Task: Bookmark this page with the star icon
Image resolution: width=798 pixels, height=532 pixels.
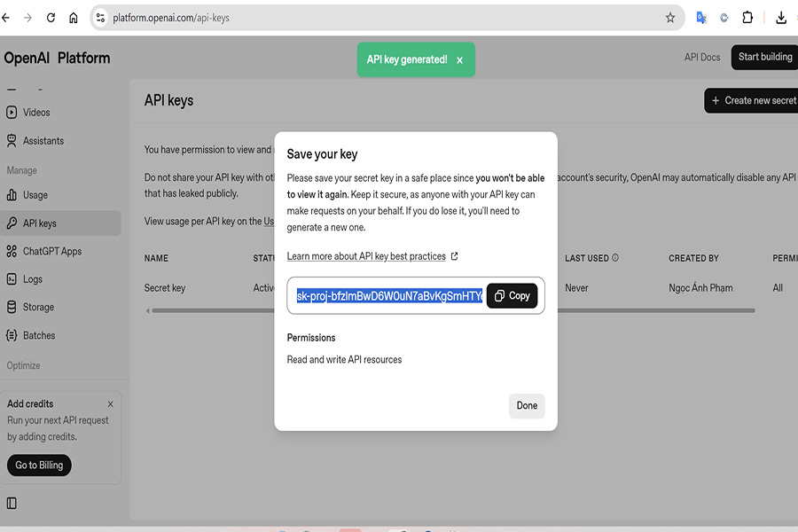Action: pyautogui.click(x=670, y=18)
